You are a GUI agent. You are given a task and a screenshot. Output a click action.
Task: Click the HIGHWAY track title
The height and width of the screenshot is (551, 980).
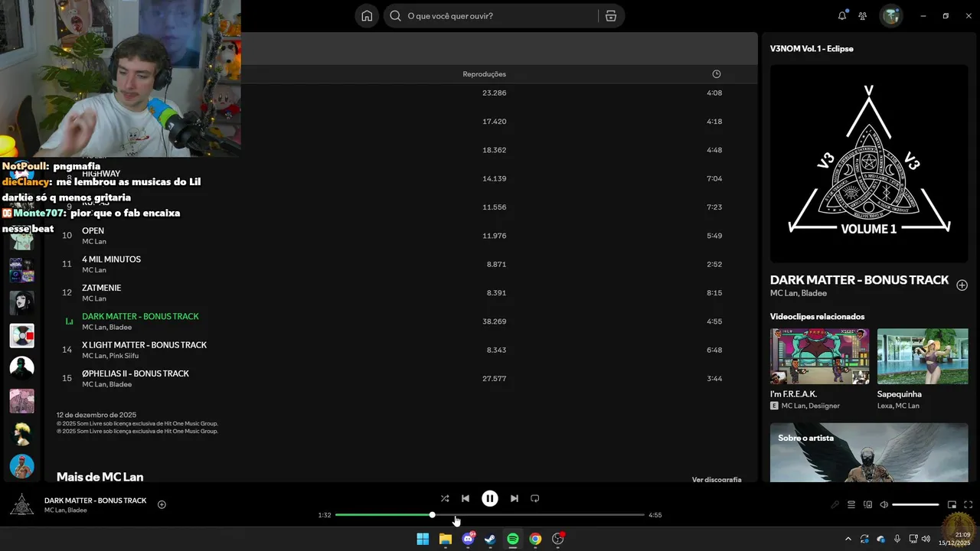coord(101,174)
